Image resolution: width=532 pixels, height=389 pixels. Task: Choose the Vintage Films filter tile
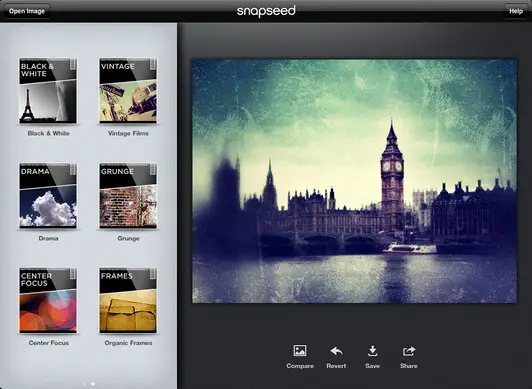(128, 90)
